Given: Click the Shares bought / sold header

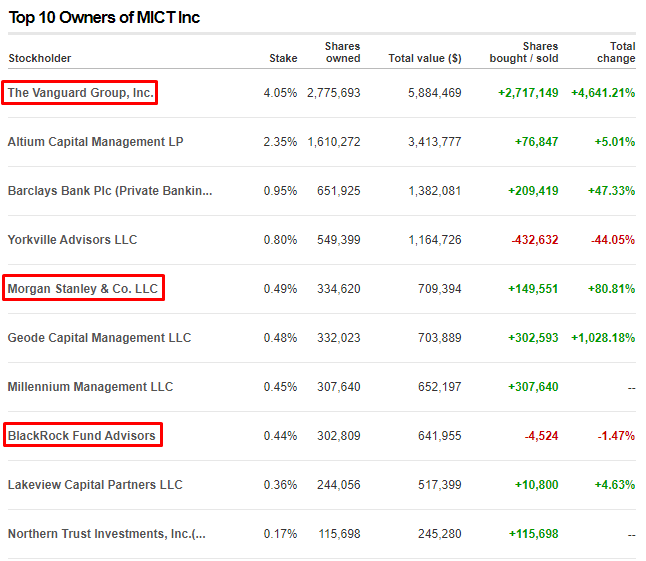Looking at the screenshot, I should [524, 52].
